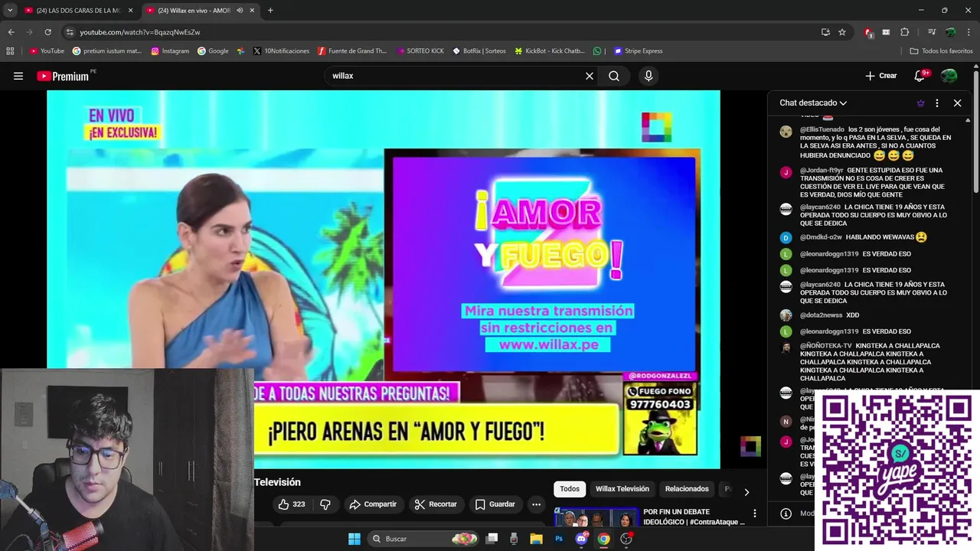Open Discord from the taskbar
Screen dimensions: 980x551
581,539
